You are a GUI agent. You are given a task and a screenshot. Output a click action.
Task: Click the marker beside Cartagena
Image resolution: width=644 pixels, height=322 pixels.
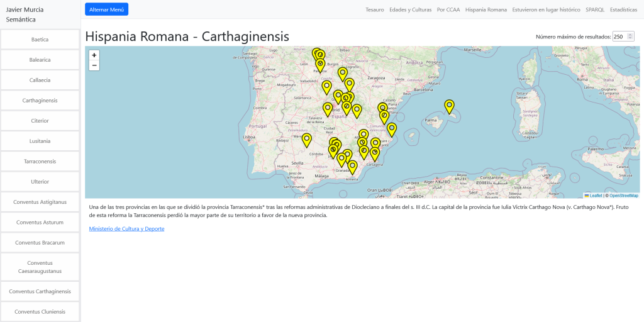click(x=375, y=153)
